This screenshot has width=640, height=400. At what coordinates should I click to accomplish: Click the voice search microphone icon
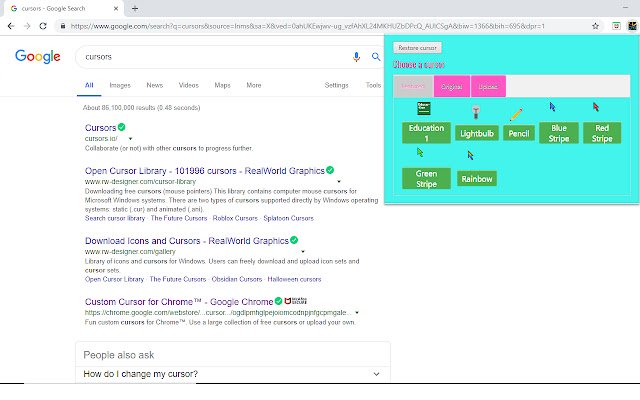click(356, 57)
